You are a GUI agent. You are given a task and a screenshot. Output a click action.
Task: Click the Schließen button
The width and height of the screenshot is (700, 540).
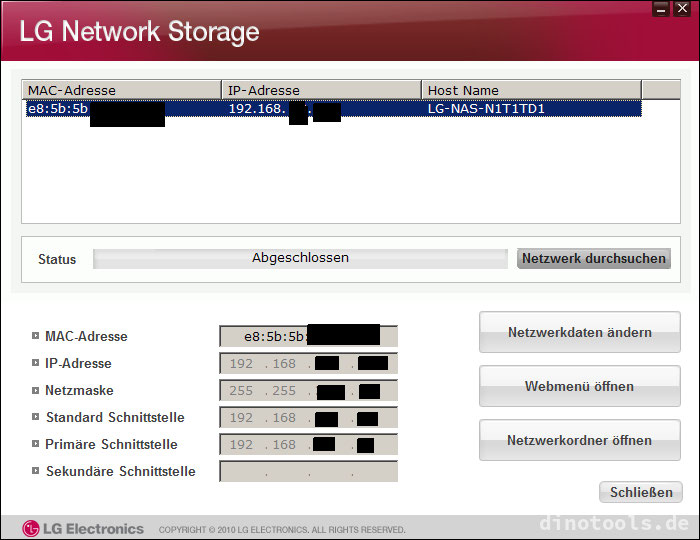641,492
